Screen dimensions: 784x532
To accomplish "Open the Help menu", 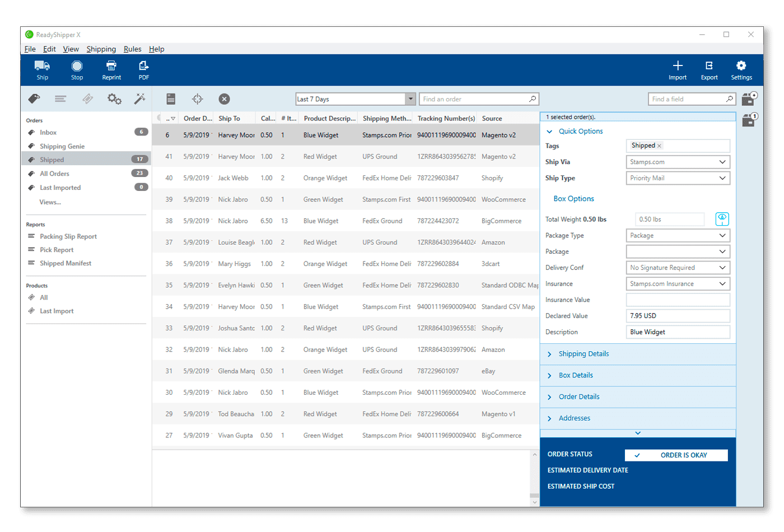I will pyautogui.click(x=156, y=49).
